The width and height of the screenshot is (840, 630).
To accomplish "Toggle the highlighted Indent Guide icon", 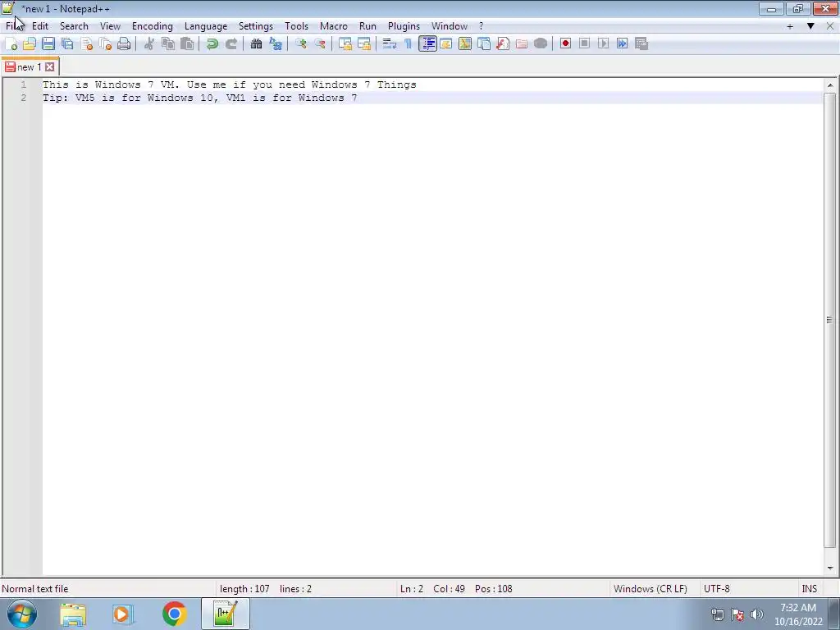I will 427,44.
